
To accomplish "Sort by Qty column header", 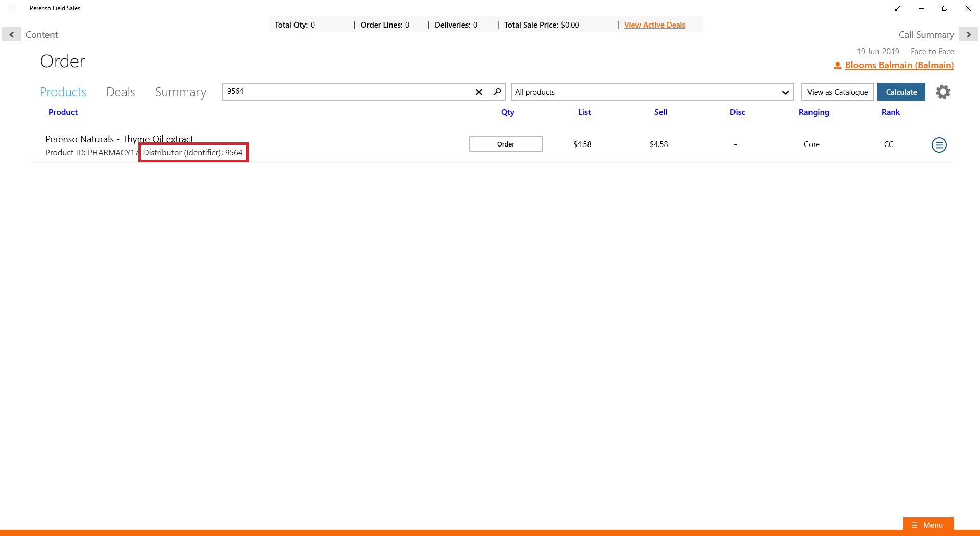I will tap(507, 112).
